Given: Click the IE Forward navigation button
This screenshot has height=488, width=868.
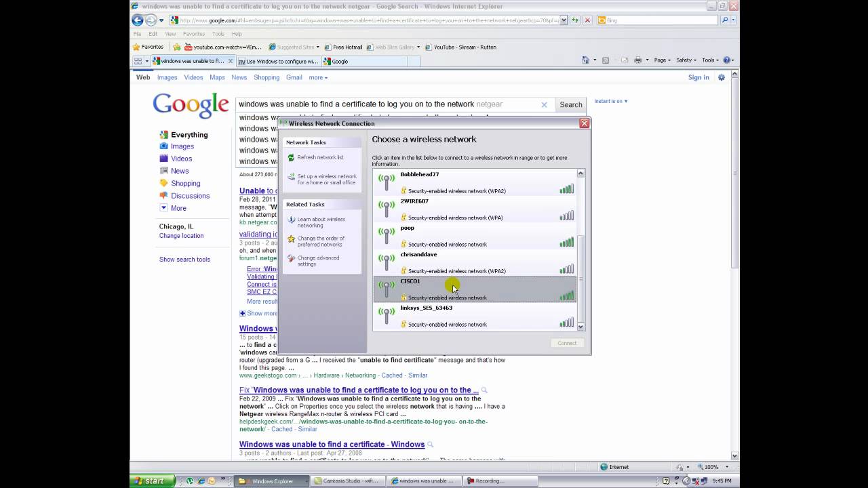Looking at the screenshot, I should pyautogui.click(x=151, y=20).
